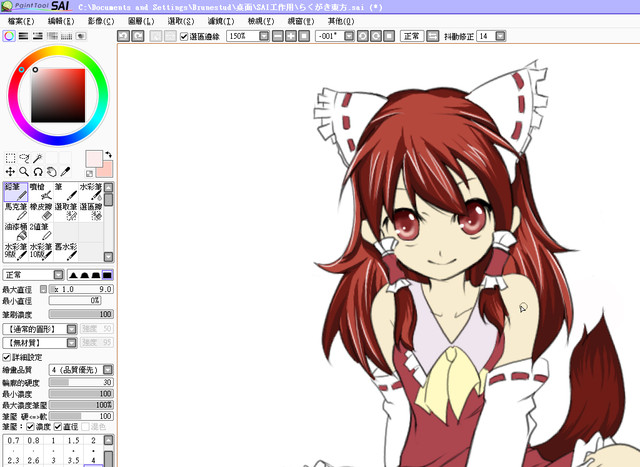Select the magic wand tool

pos(38,158)
